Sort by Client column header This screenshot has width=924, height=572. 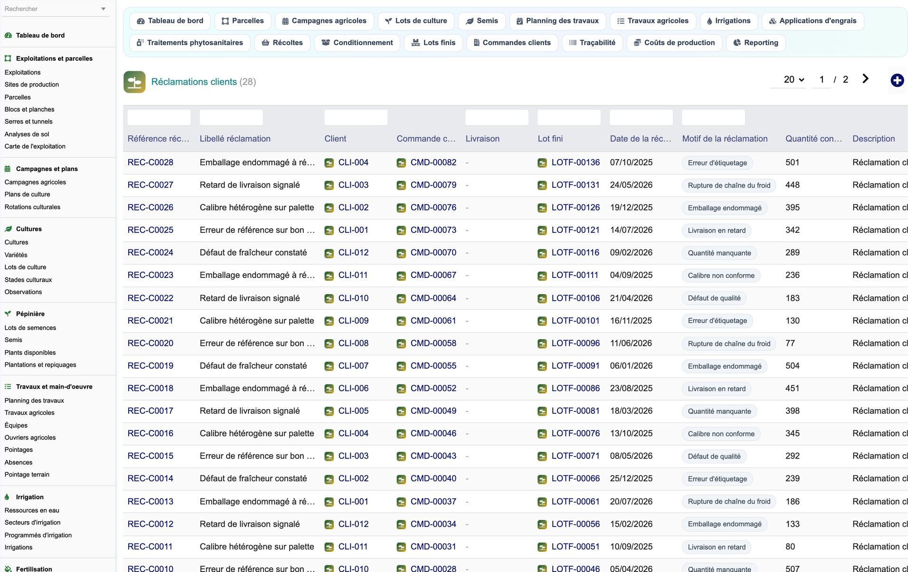click(x=335, y=139)
